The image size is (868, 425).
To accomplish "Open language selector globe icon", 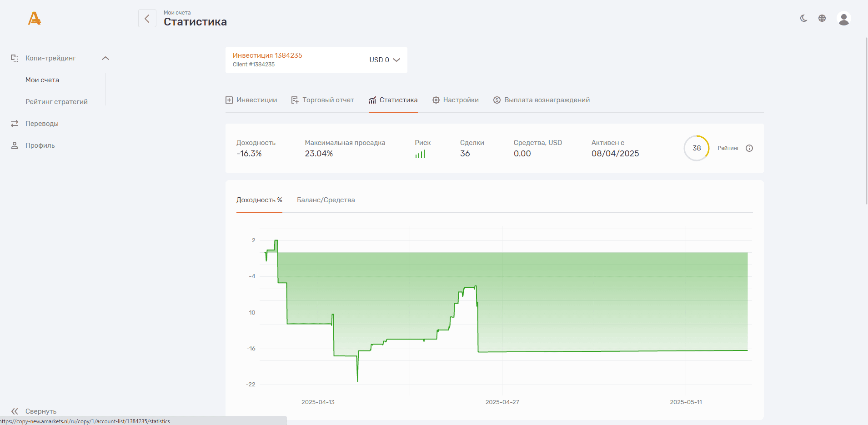I will coord(822,18).
